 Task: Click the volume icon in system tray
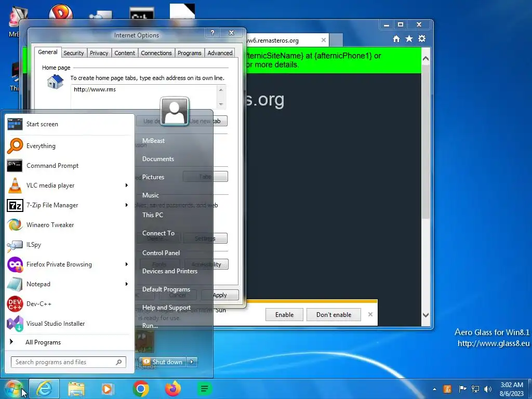coord(488,389)
